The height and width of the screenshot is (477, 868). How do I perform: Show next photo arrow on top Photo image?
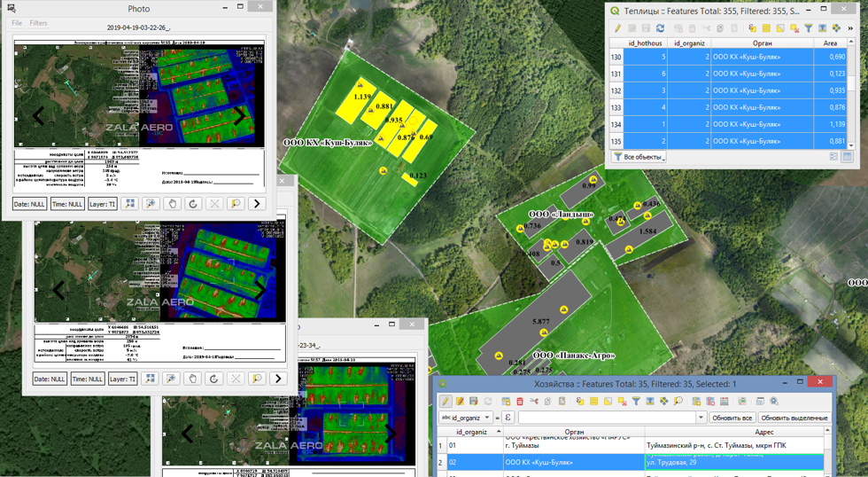point(240,116)
